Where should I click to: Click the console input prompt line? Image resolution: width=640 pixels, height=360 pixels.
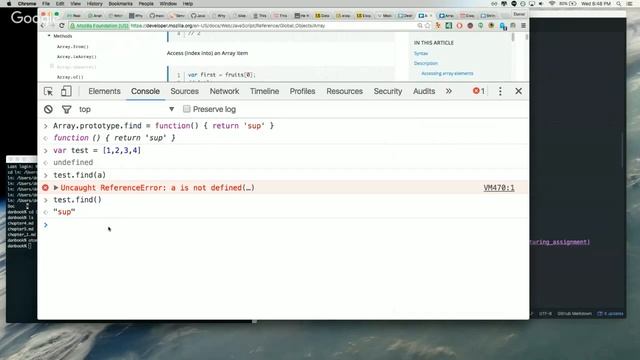(283, 225)
